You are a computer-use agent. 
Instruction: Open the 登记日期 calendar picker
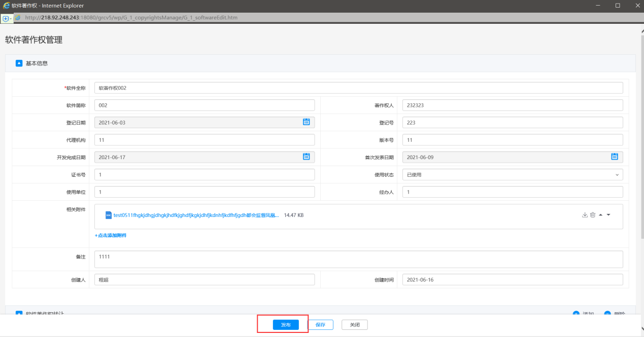pos(306,122)
